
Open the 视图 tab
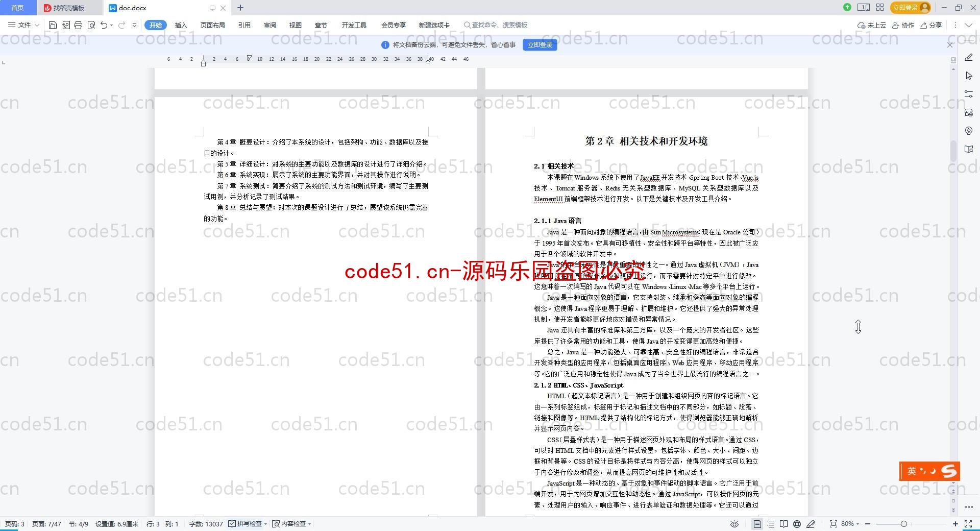point(296,25)
